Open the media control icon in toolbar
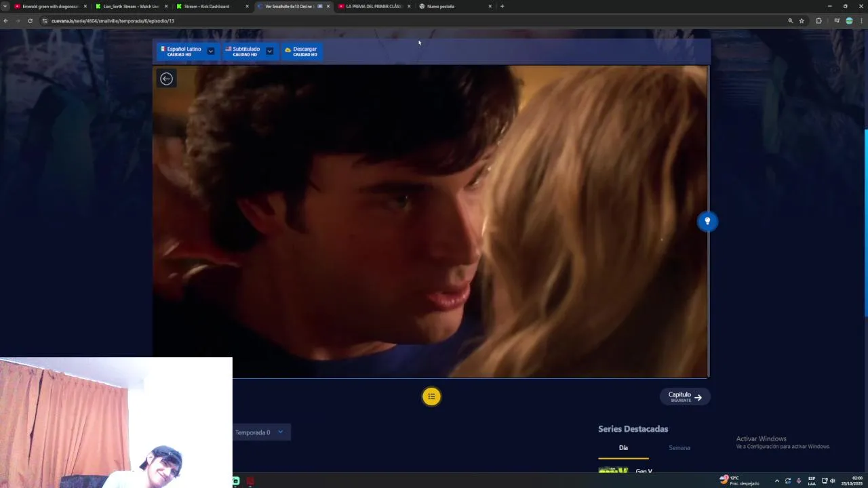Screen dimensions: 868x488 837,21
